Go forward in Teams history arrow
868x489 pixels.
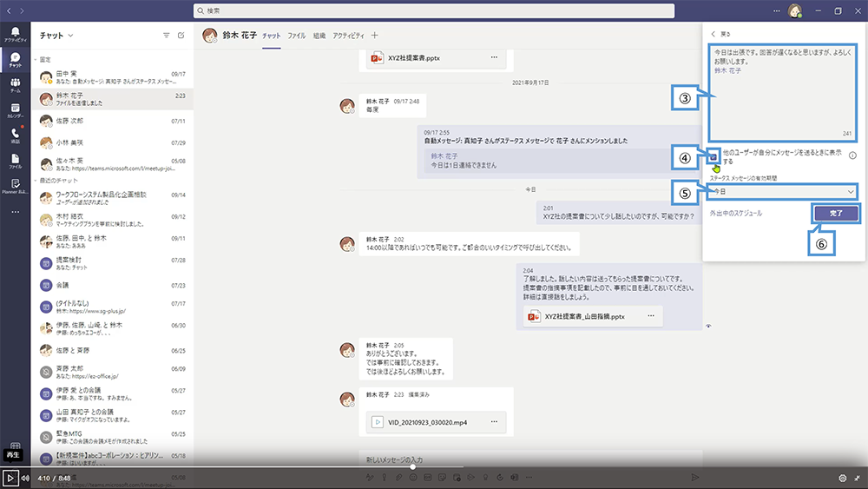click(22, 10)
